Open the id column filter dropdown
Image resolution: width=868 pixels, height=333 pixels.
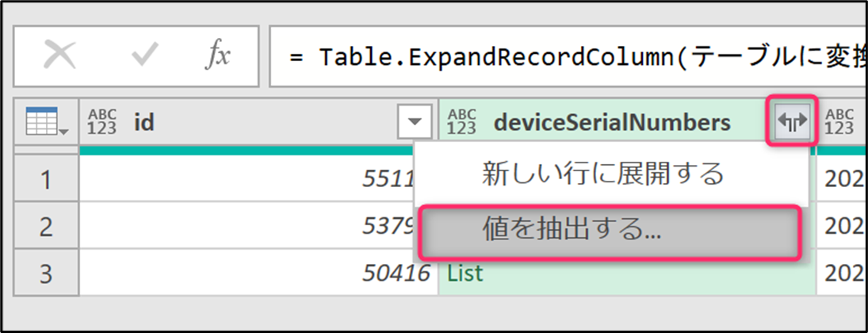(415, 122)
